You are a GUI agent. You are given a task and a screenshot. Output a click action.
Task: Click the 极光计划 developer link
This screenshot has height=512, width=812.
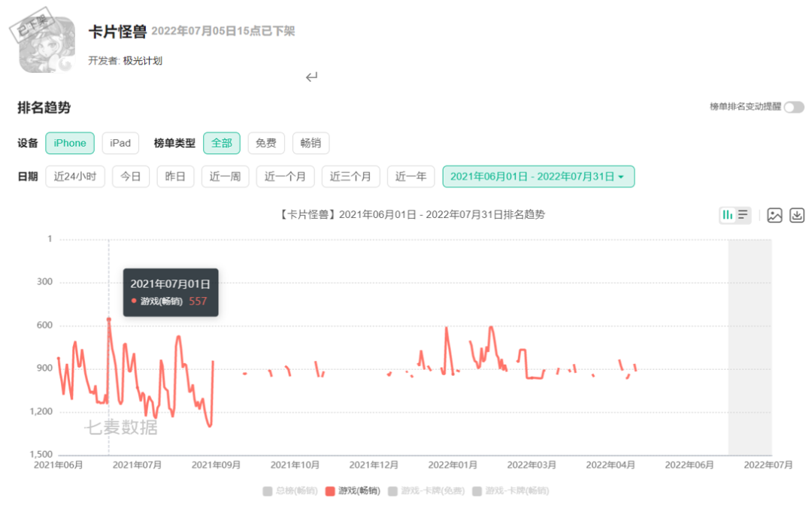point(142,61)
